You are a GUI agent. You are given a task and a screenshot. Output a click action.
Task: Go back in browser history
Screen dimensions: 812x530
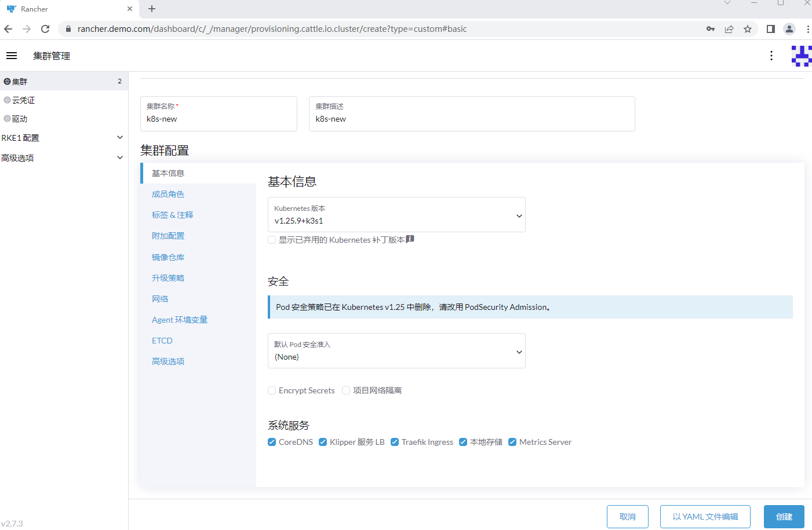tap(8, 29)
